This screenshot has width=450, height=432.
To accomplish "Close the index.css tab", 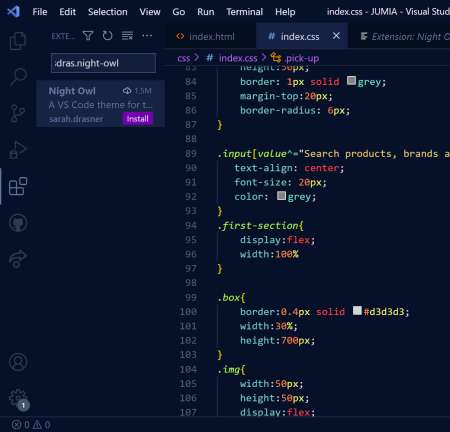I will [336, 36].
